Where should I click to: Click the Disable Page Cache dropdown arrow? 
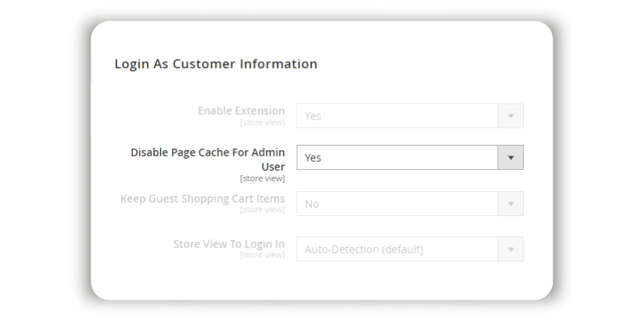510,157
